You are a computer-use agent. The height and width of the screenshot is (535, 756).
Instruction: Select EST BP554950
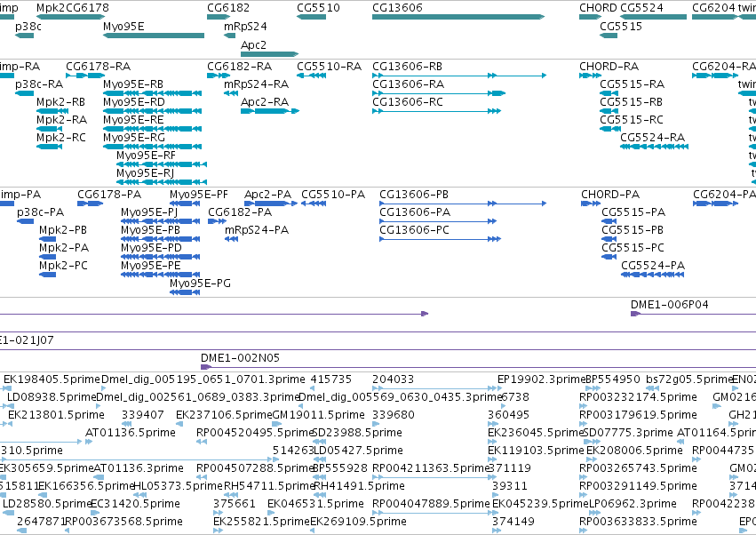pyautogui.click(x=613, y=379)
